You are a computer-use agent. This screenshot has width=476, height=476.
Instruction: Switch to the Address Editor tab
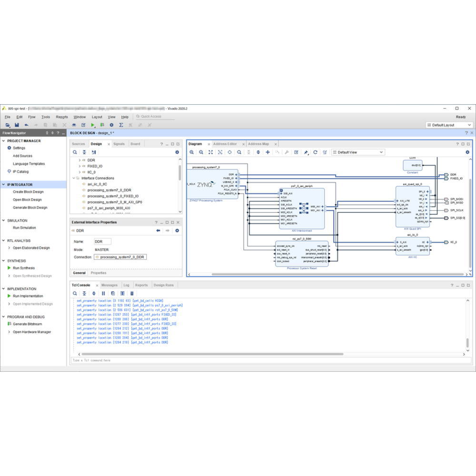[225, 144]
